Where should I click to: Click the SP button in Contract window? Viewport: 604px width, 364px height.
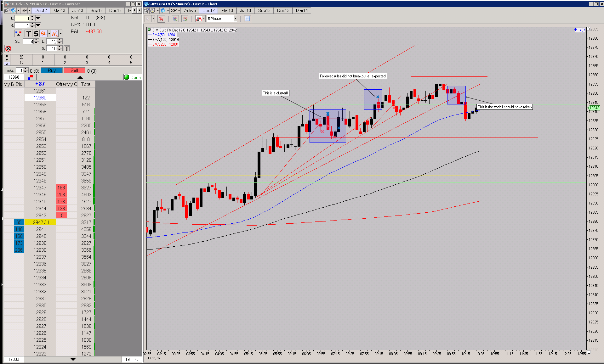pos(24,10)
